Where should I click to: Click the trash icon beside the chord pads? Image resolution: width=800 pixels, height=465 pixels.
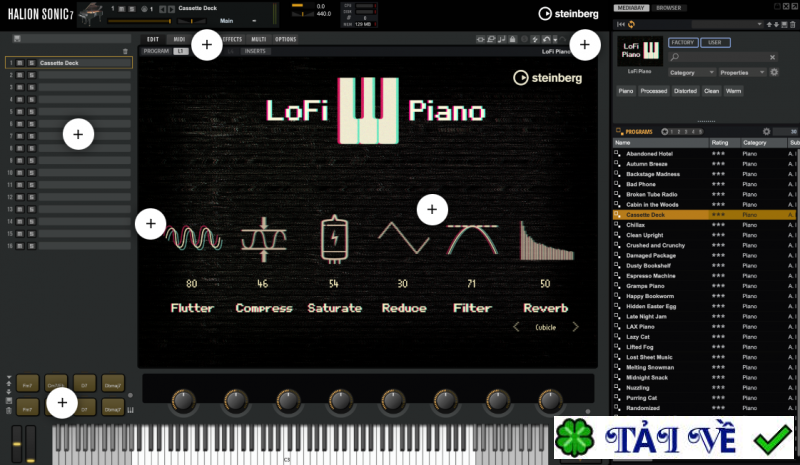9,411
